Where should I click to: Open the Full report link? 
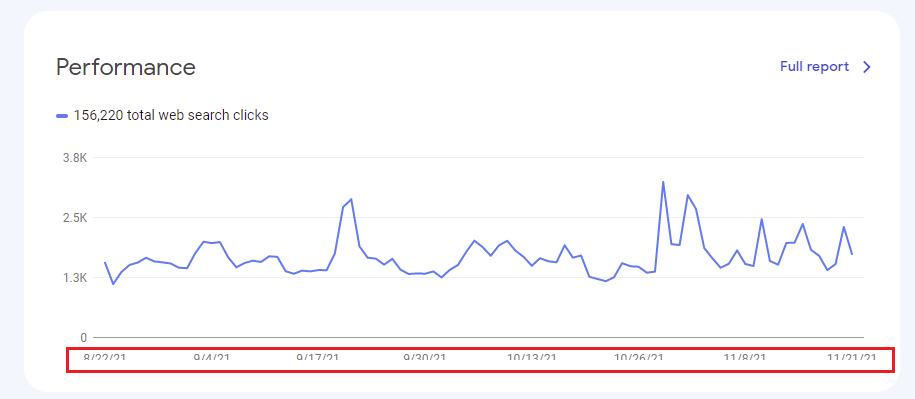[x=814, y=66]
